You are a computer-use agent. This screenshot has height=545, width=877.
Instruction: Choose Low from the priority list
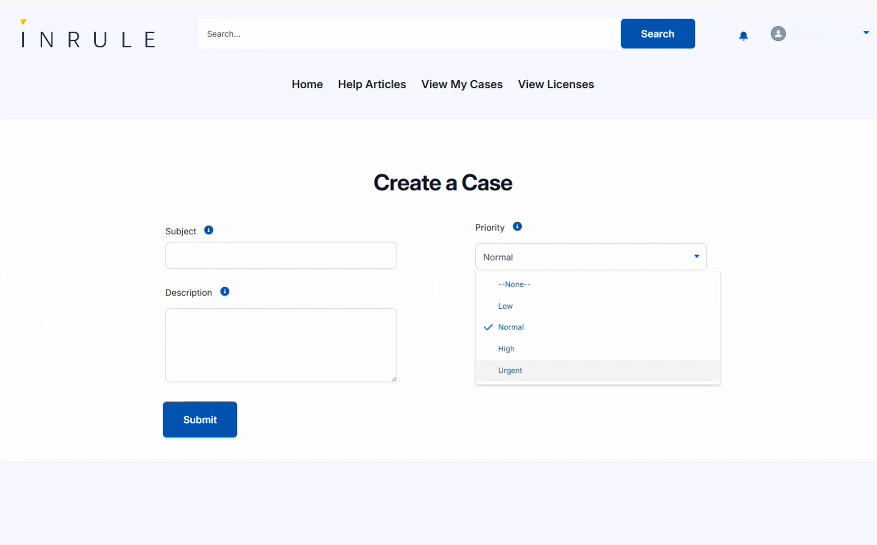506,306
